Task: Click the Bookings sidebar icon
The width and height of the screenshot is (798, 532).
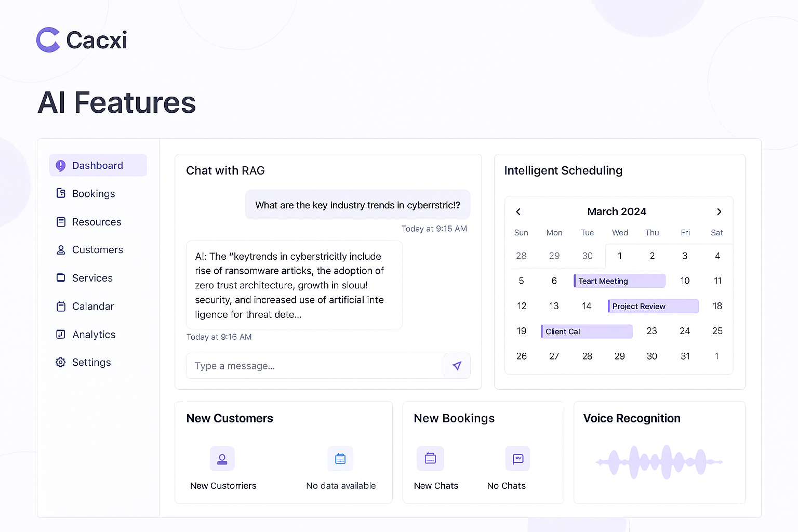Action: click(61, 193)
